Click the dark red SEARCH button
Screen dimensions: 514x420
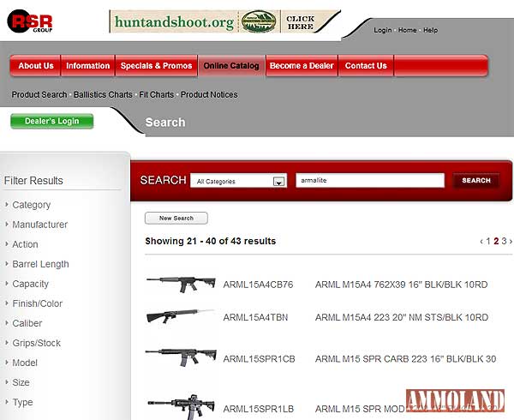point(476,180)
